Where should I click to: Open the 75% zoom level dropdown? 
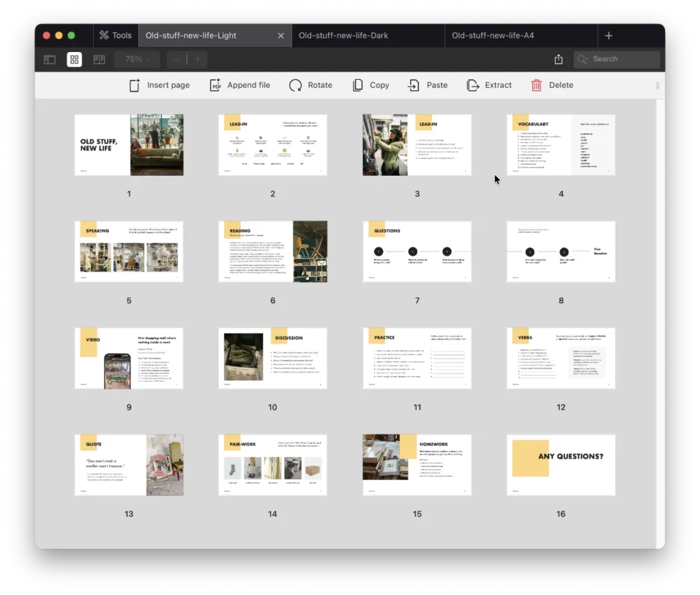pos(137,59)
